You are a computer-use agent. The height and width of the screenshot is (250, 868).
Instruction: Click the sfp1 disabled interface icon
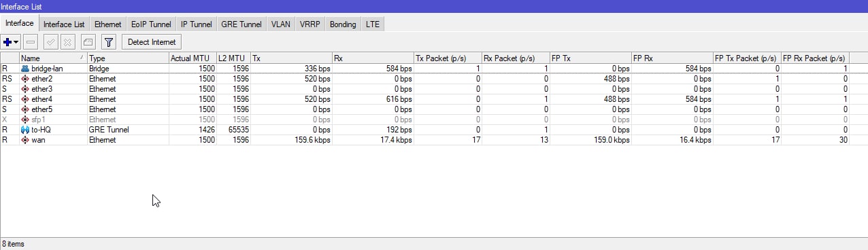[x=25, y=120]
